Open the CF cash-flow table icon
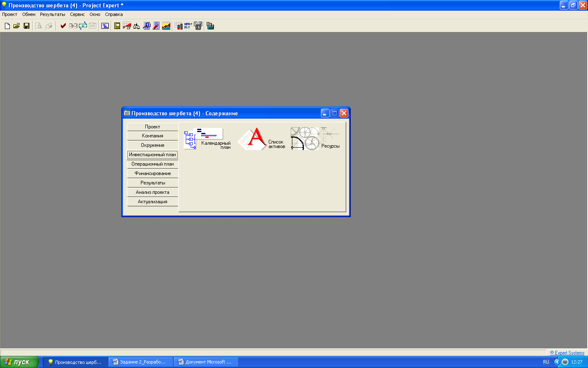This screenshot has height=368, width=588. 127,26
